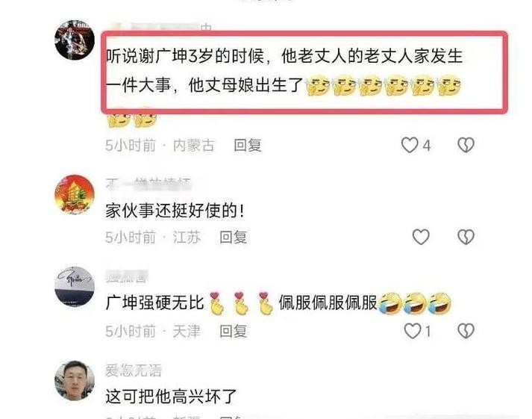Open the 爱您无语 username profile
The height and width of the screenshot is (419, 532).
click(134, 370)
